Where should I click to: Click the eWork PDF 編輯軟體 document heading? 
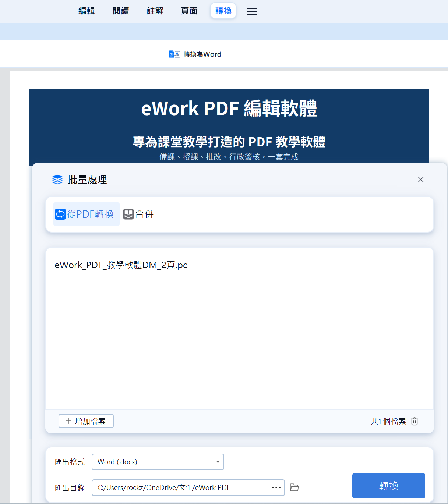coord(229,108)
